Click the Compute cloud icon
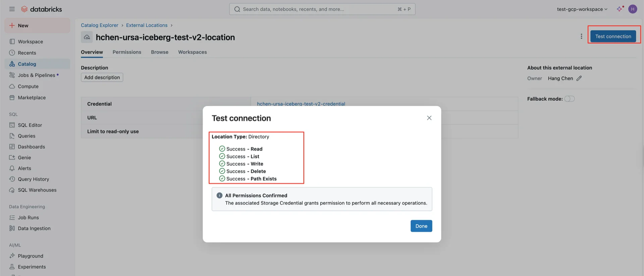644x276 pixels. point(12,86)
